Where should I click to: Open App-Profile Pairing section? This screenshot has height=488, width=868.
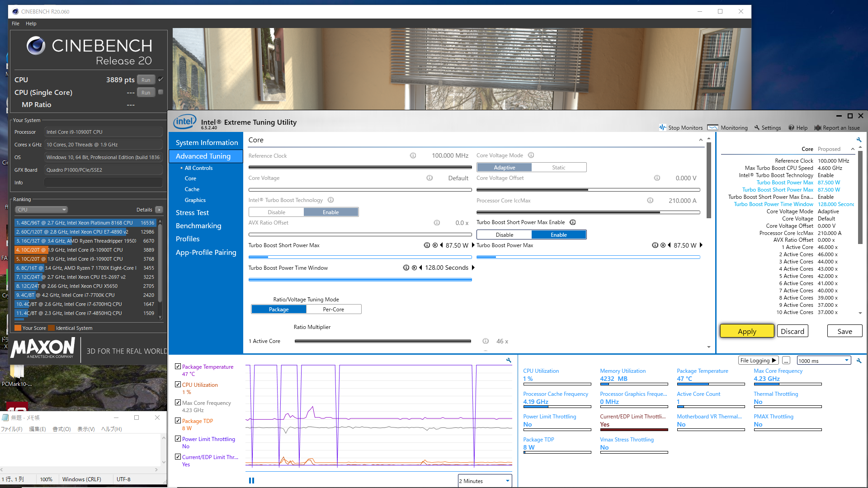[206, 253]
